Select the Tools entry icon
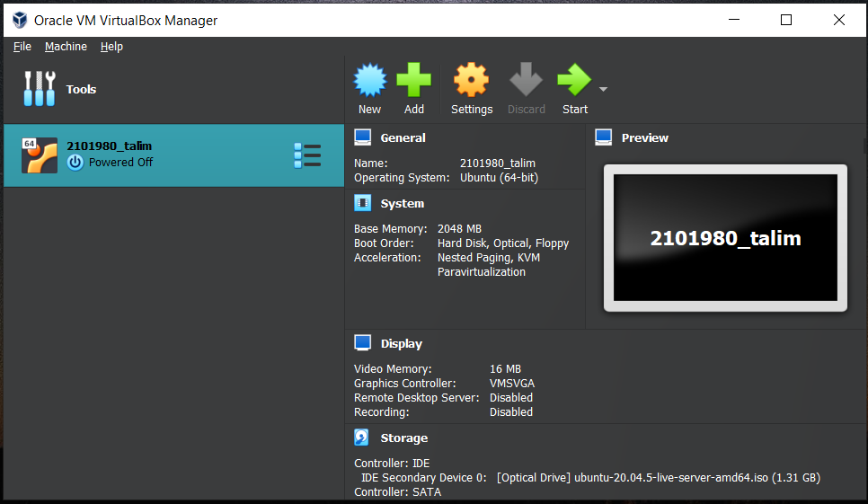Viewport: 868px width, 504px height. click(40, 89)
